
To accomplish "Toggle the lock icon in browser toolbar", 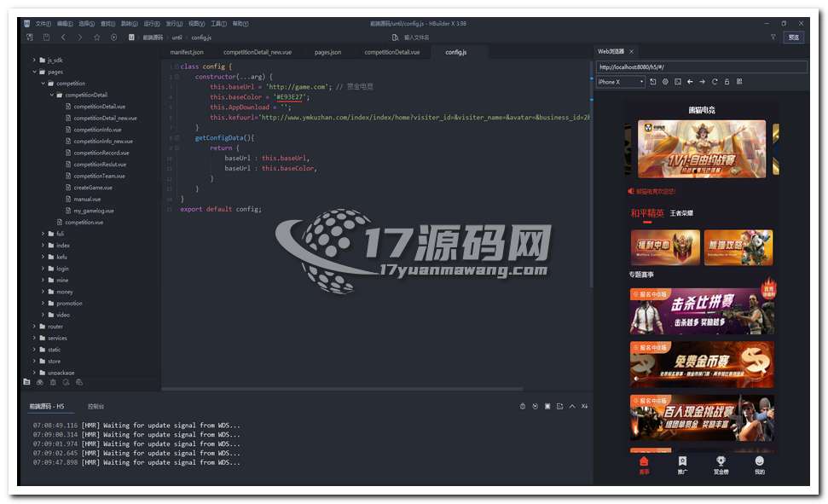I will pyautogui.click(x=727, y=82).
